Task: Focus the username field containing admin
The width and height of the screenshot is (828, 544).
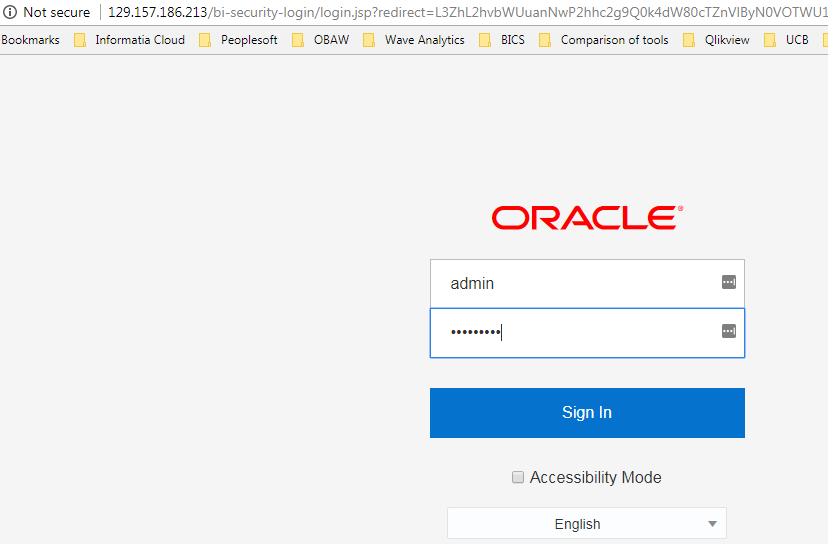Action: 580,283
